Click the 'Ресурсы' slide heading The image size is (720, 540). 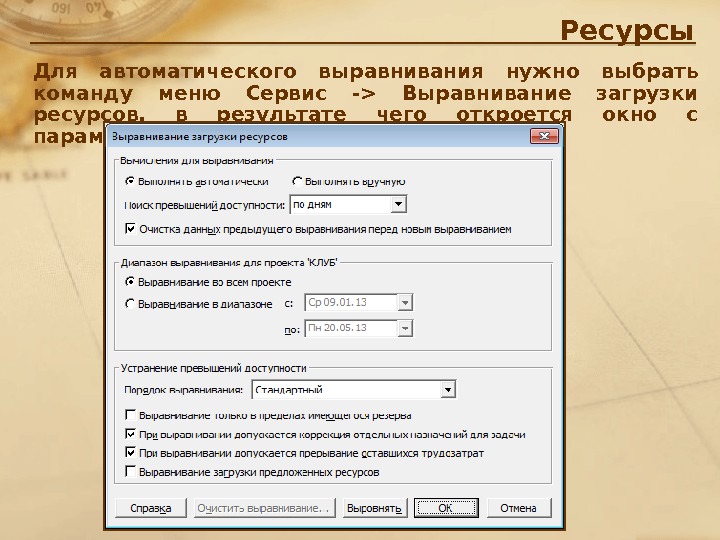click(627, 31)
